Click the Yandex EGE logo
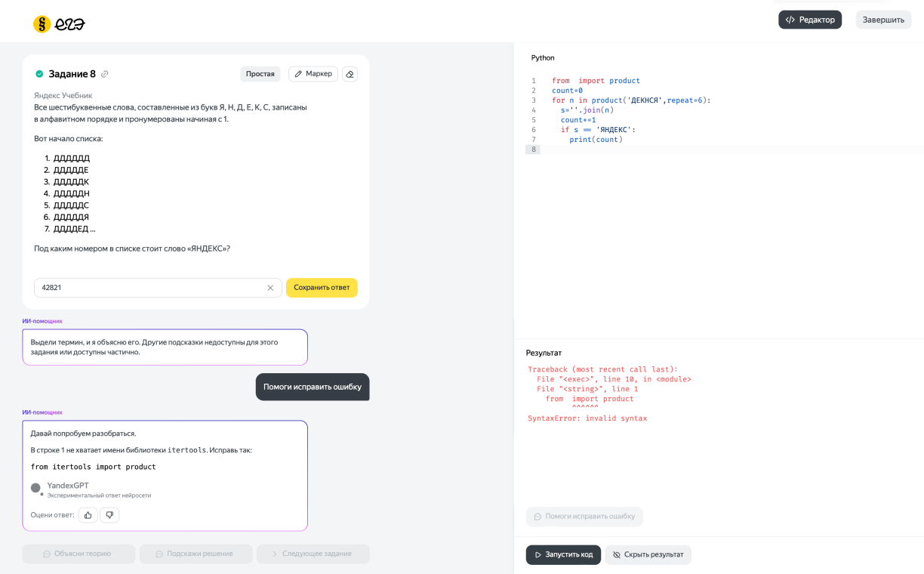Screen dimensions: 924x574 (x=59, y=24)
